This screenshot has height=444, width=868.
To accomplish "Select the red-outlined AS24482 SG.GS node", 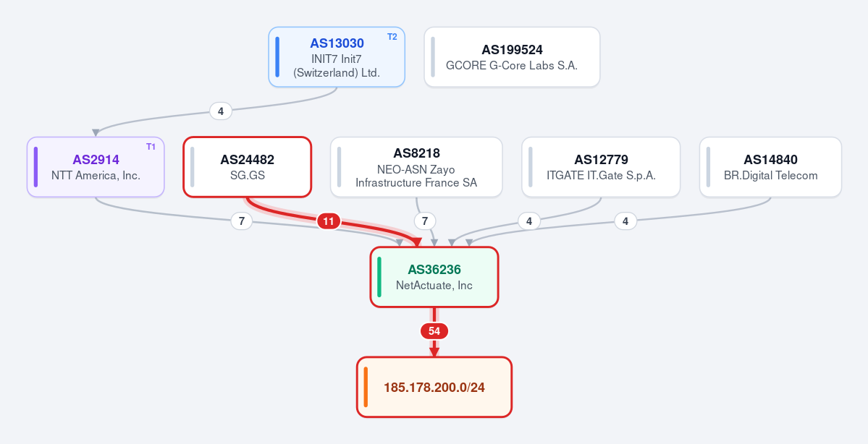I will click(x=248, y=167).
